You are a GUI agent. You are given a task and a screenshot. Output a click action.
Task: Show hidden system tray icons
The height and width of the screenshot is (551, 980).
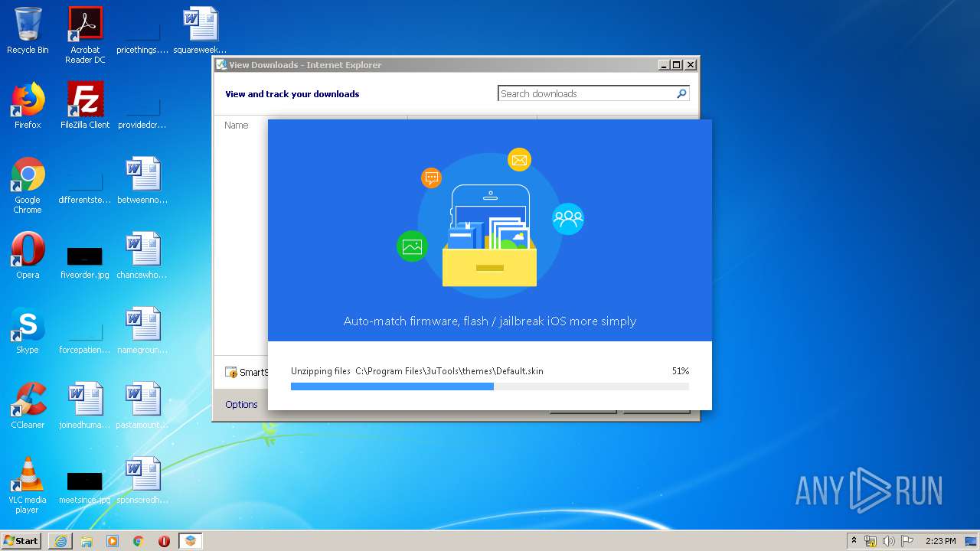[854, 541]
